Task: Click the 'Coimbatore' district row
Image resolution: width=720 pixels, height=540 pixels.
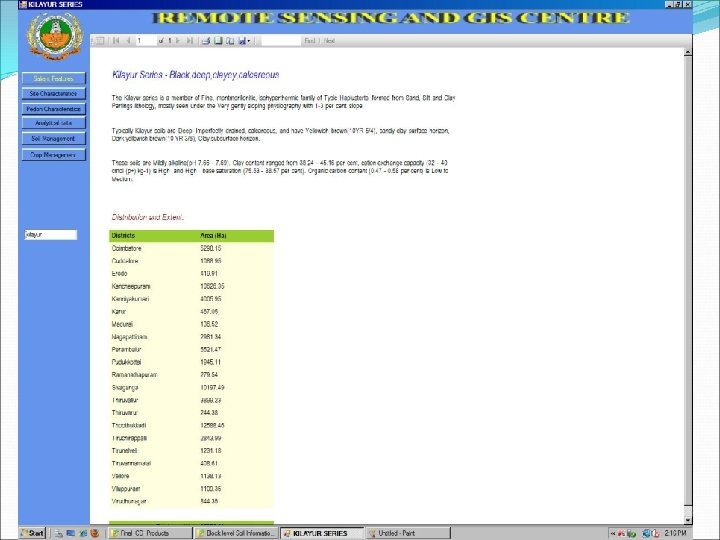Action: point(191,248)
